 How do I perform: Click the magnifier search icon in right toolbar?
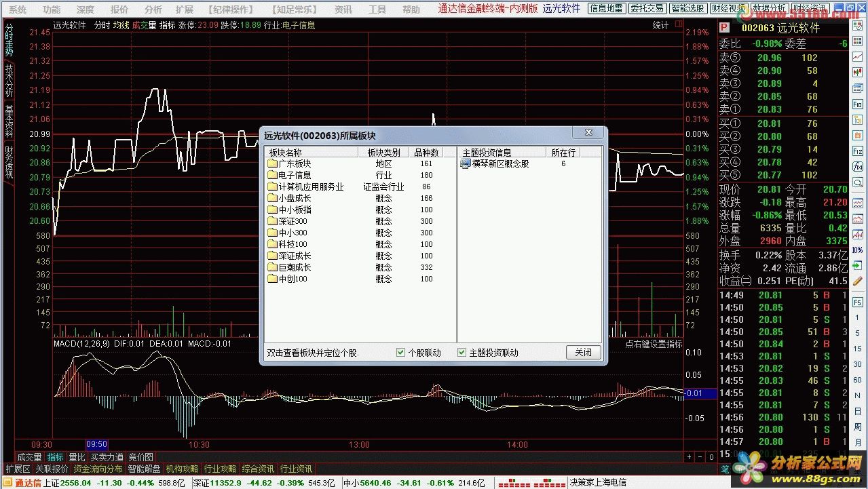[x=856, y=182]
